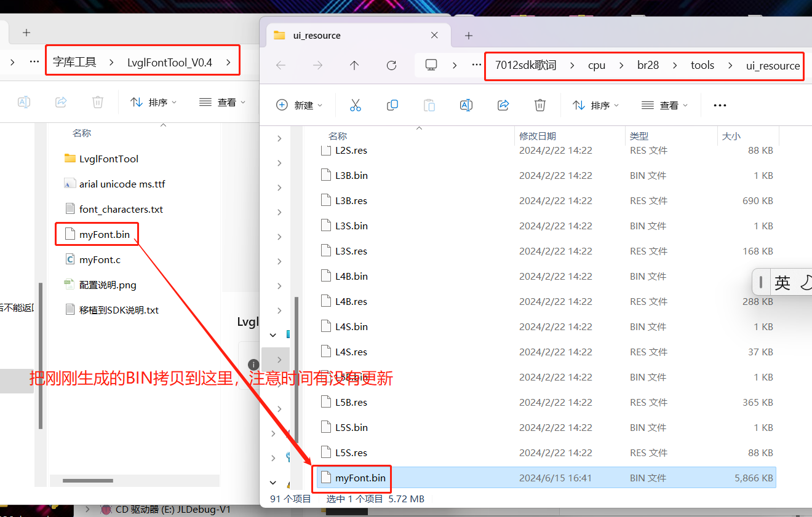Expand the chevron after 字库工具 in address bar
The height and width of the screenshot is (517, 812).
[111, 62]
